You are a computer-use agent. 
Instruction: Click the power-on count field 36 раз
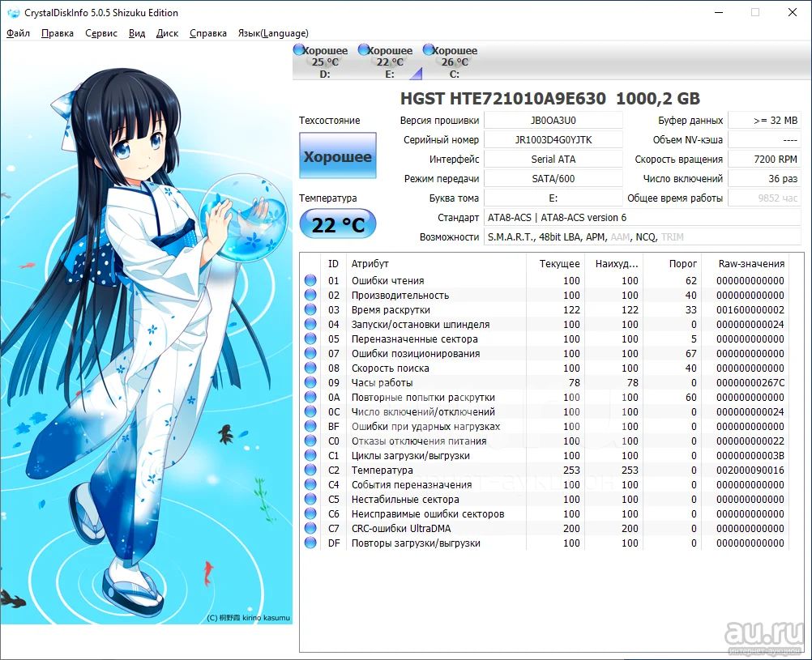click(x=764, y=179)
